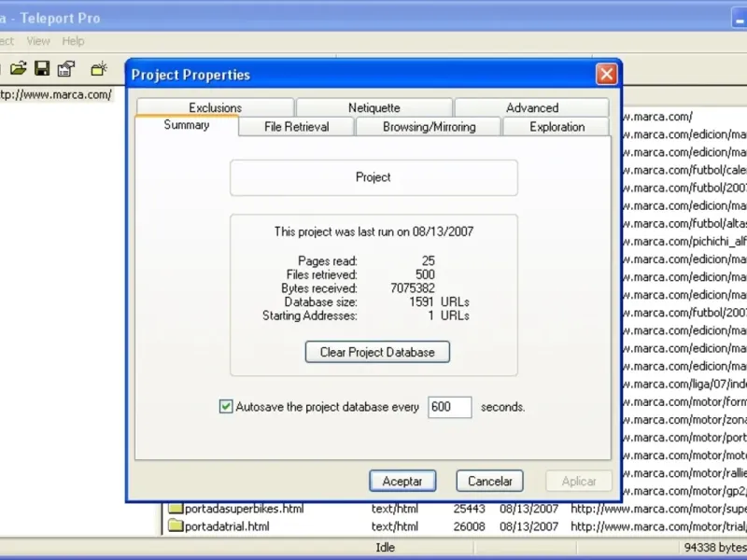Switch to the Browsing/Mirroring tab
The image size is (747, 560).
[x=429, y=127]
